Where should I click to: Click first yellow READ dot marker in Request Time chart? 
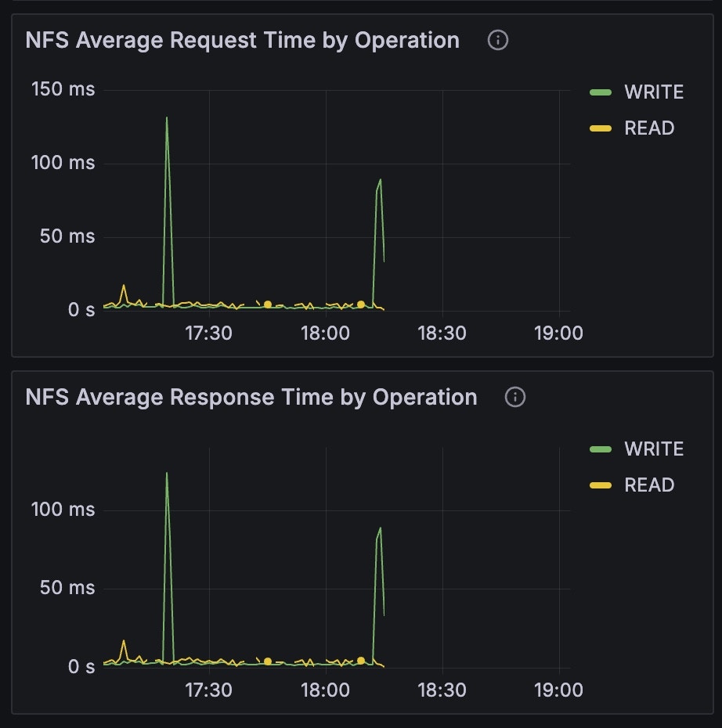point(268,305)
